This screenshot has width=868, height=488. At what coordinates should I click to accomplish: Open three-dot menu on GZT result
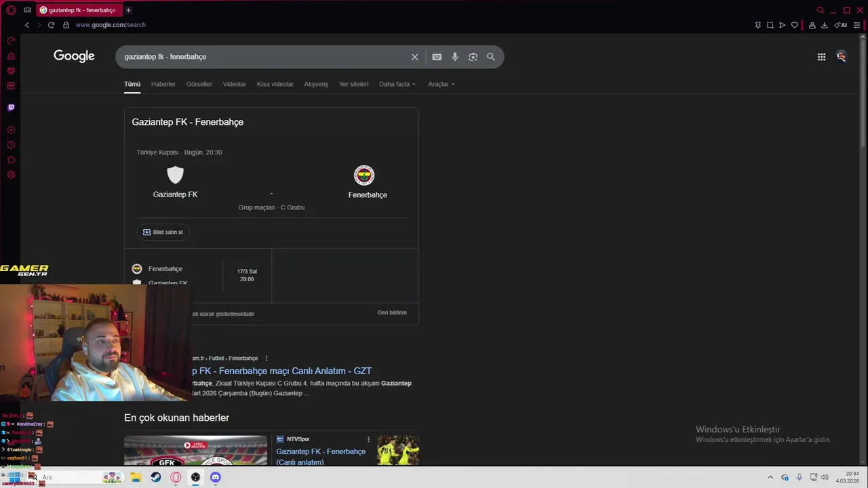coord(267,358)
